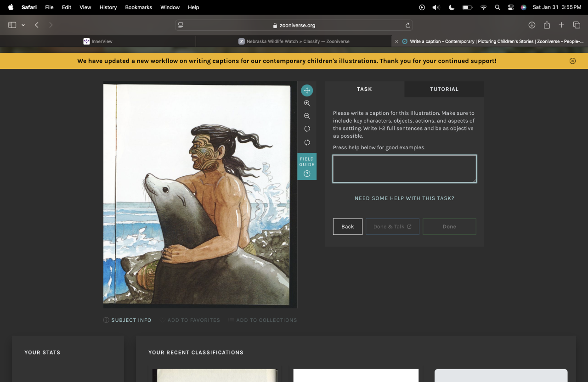Go back to the previous page

click(37, 25)
